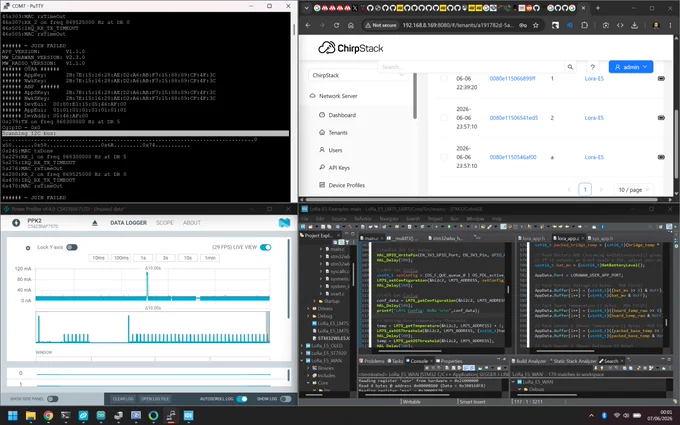
Task: Expand the ChirpStack tenant selector
Action: point(358,75)
